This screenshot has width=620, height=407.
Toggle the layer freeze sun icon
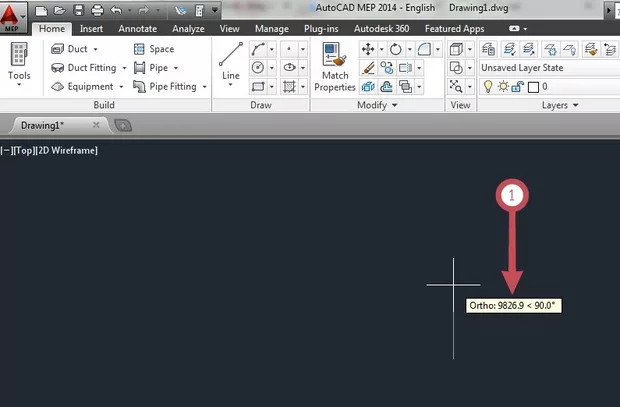[503, 87]
